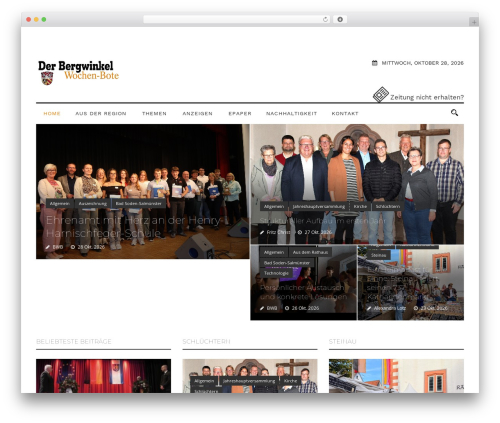Image resolution: width=500 pixels, height=423 pixels.
Task: Click the clock icon beside 23 Okt. 2026
Action: point(416,308)
